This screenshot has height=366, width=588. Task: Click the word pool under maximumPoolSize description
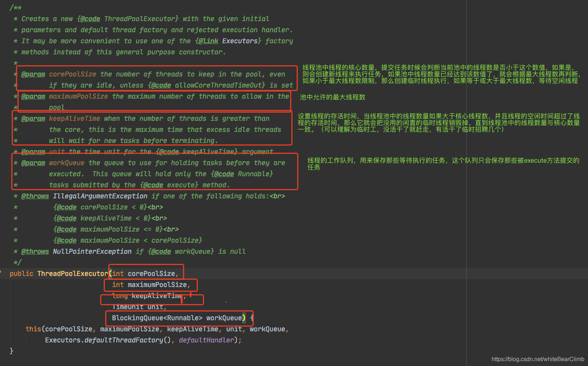(x=57, y=107)
